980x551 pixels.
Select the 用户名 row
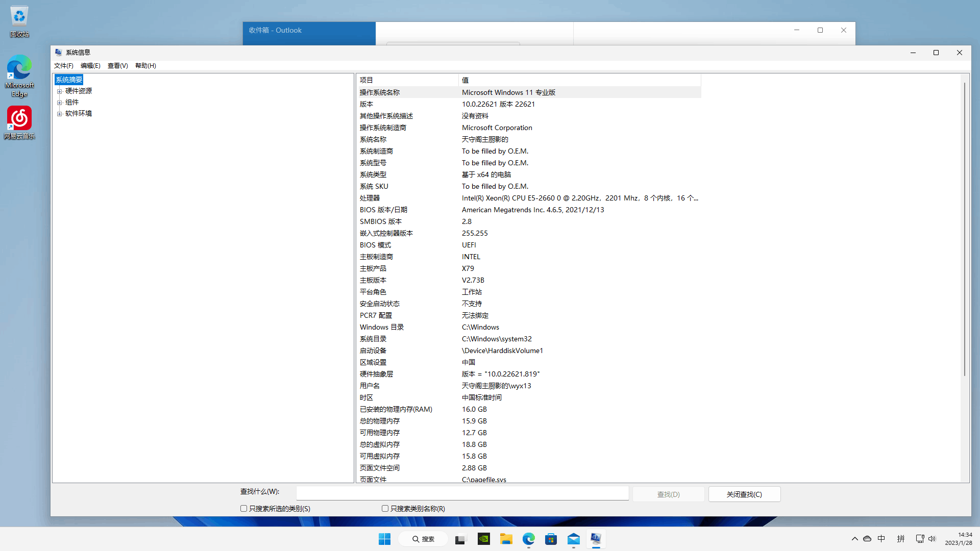[529, 386]
